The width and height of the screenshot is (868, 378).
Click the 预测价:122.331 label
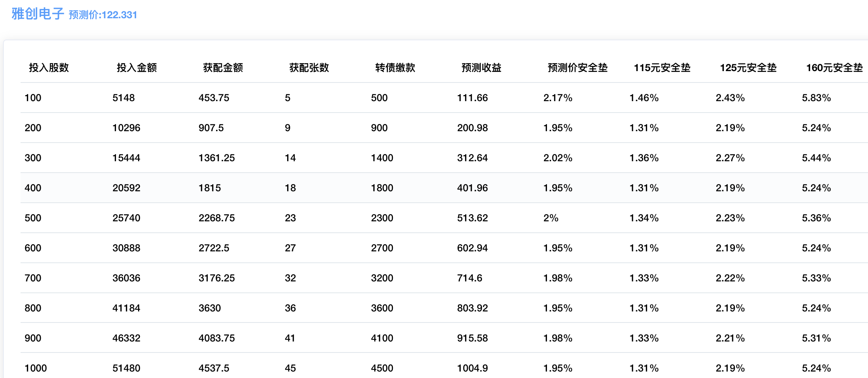tap(103, 15)
